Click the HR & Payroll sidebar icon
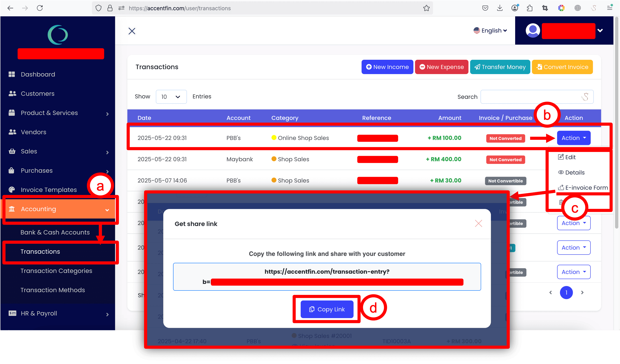 pyautogui.click(x=12, y=313)
